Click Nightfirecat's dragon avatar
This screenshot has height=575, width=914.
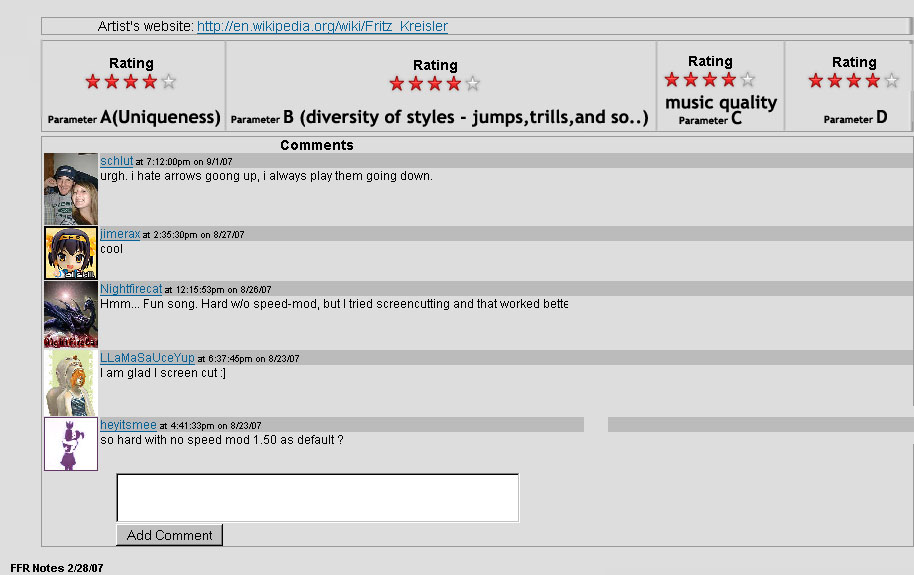(x=71, y=314)
